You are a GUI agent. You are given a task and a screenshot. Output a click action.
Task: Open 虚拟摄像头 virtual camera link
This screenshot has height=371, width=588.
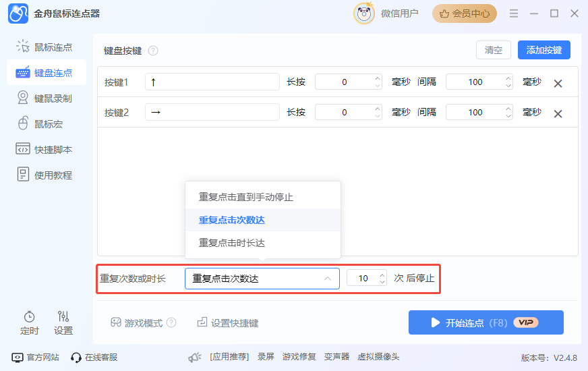point(378,357)
